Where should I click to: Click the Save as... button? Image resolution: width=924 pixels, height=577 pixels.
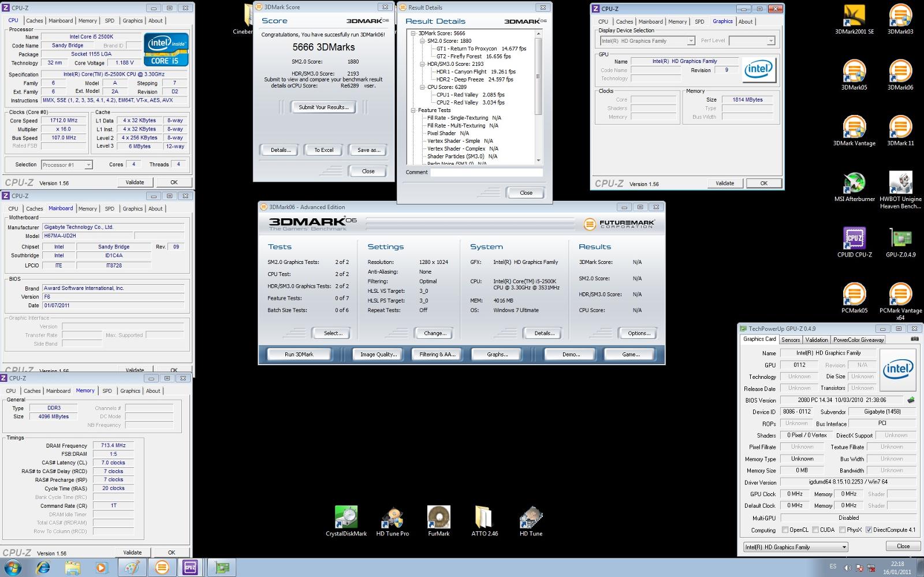pyautogui.click(x=368, y=150)
